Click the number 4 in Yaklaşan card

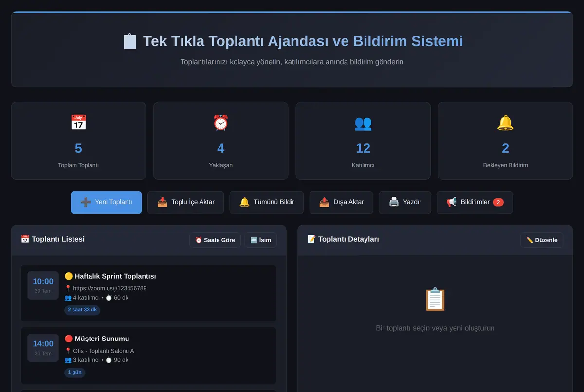click(x=220, y=148)
